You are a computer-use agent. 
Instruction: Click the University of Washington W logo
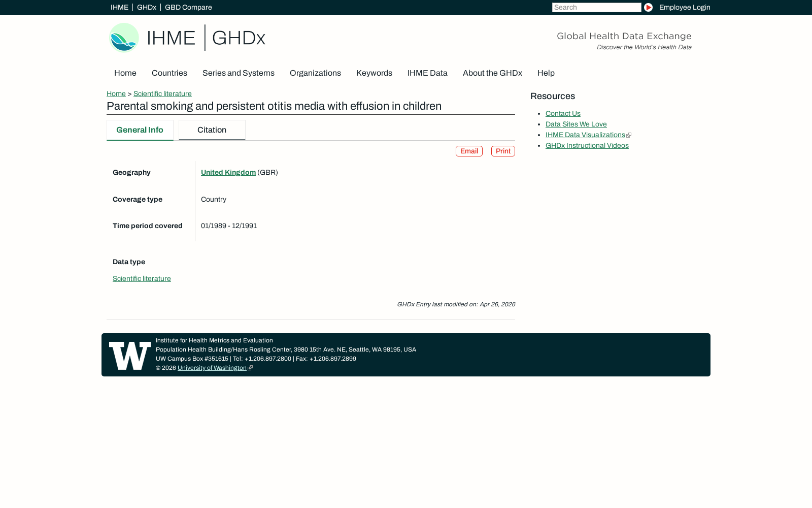130,356
